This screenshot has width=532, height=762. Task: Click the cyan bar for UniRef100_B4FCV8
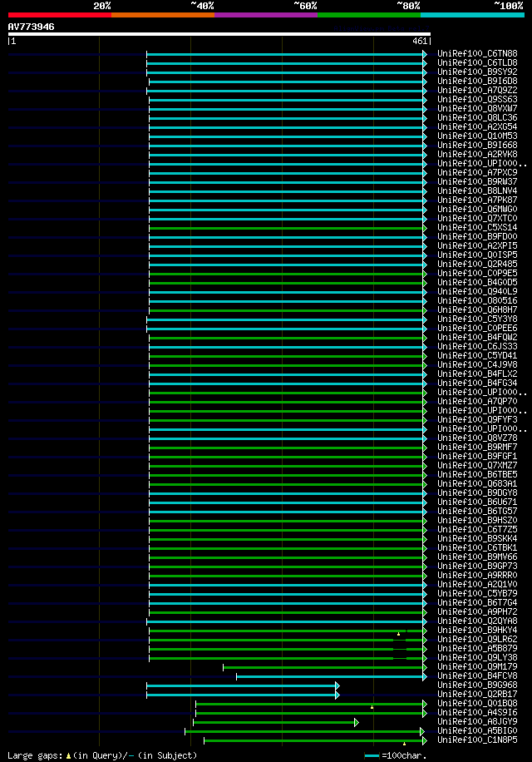[x=330, y=676]
